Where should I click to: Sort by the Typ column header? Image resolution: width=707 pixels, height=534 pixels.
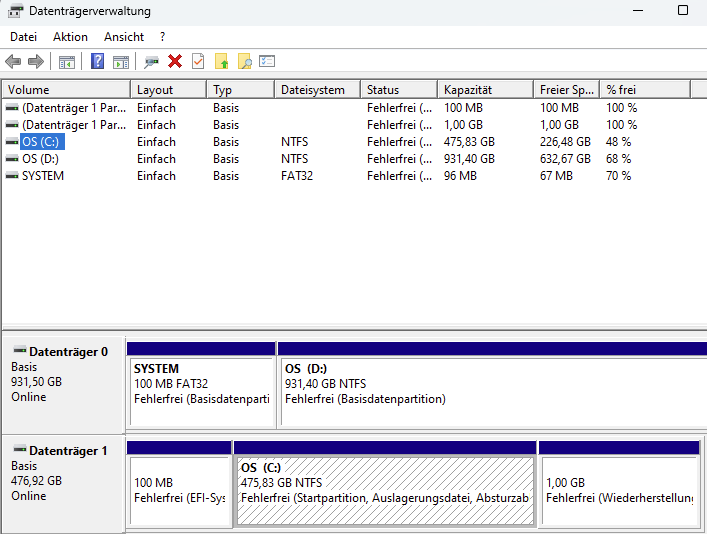[x=241, y=90]
